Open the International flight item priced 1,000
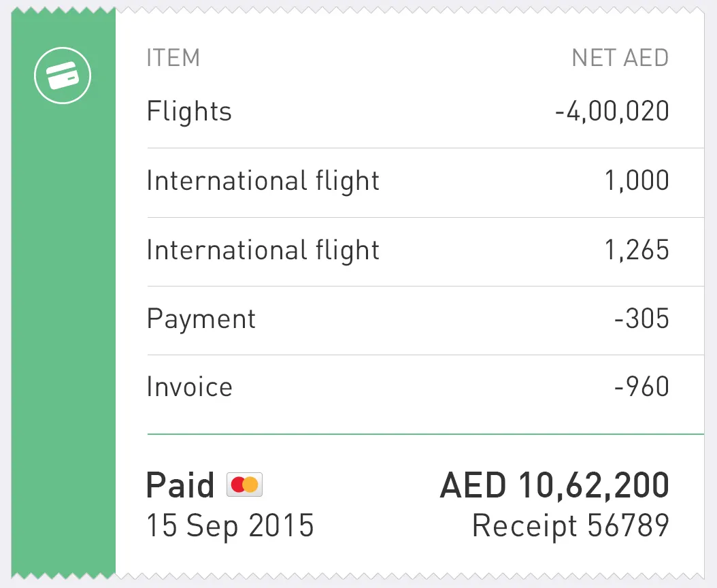The image size is (717, 588). pos(263,181)
